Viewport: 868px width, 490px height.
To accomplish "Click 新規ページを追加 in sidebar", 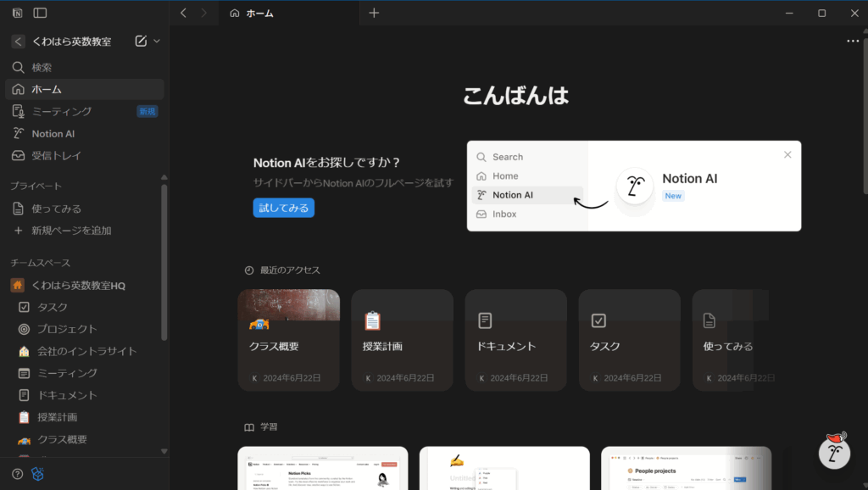I will coord(71,230).
